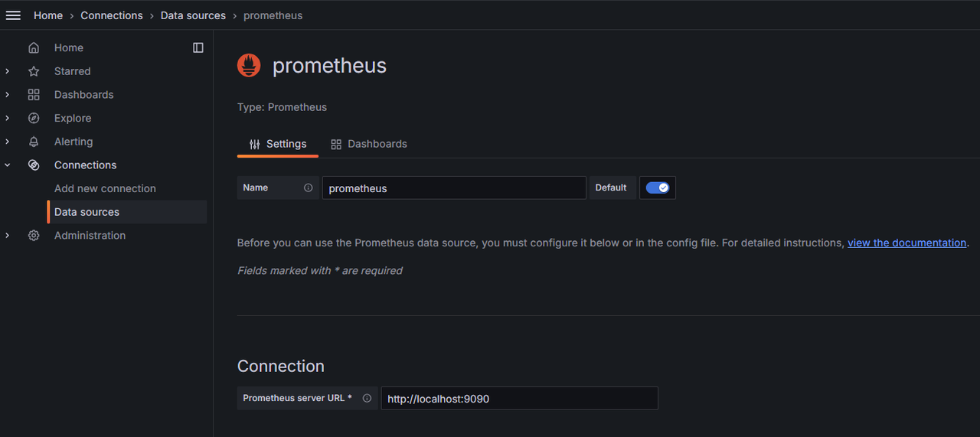Image resolution: width=980 pixels, height=437 pixels.
Task: Expand the Administration section chevron
Action: tap(8, 236)
